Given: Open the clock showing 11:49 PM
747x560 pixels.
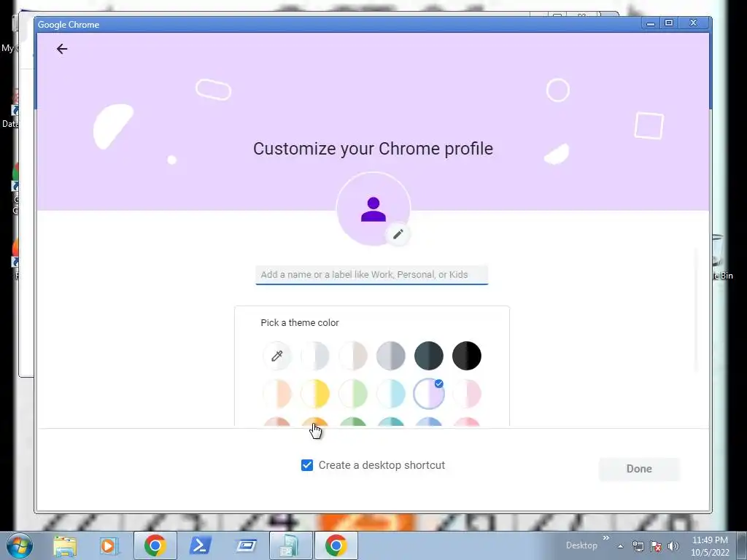Looking at the screenshot, I should click(x=710, y=546).
